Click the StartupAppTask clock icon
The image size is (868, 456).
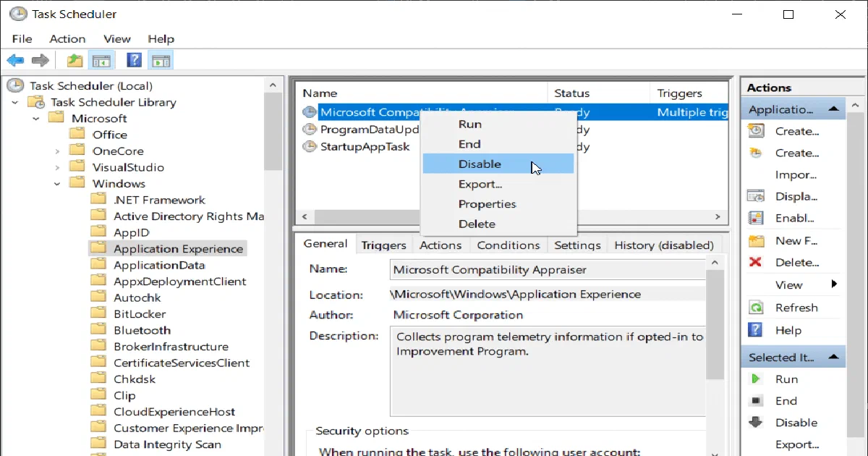(310, 147)
